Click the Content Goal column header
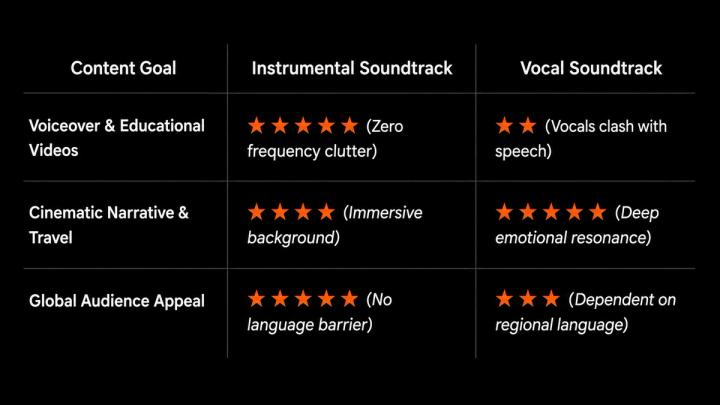This screenshot has width=720, height=405. [123, 68]
